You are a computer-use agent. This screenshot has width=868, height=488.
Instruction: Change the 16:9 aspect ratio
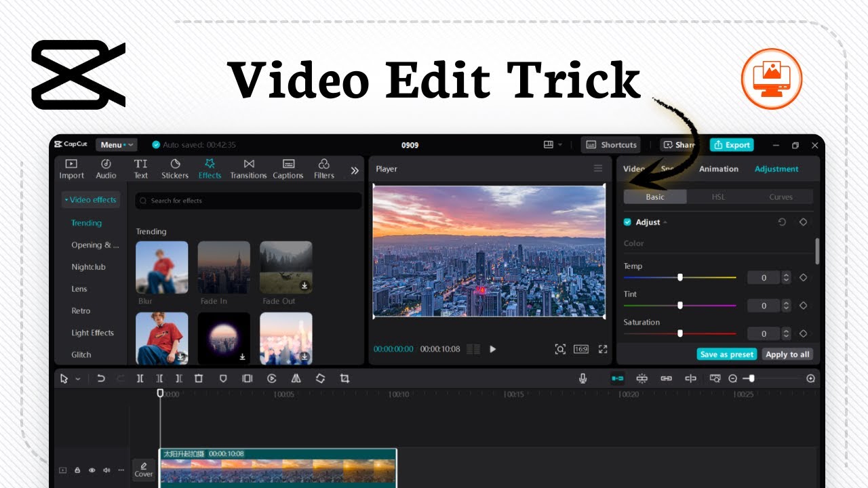pyautogui.click(x=581, y=349)
